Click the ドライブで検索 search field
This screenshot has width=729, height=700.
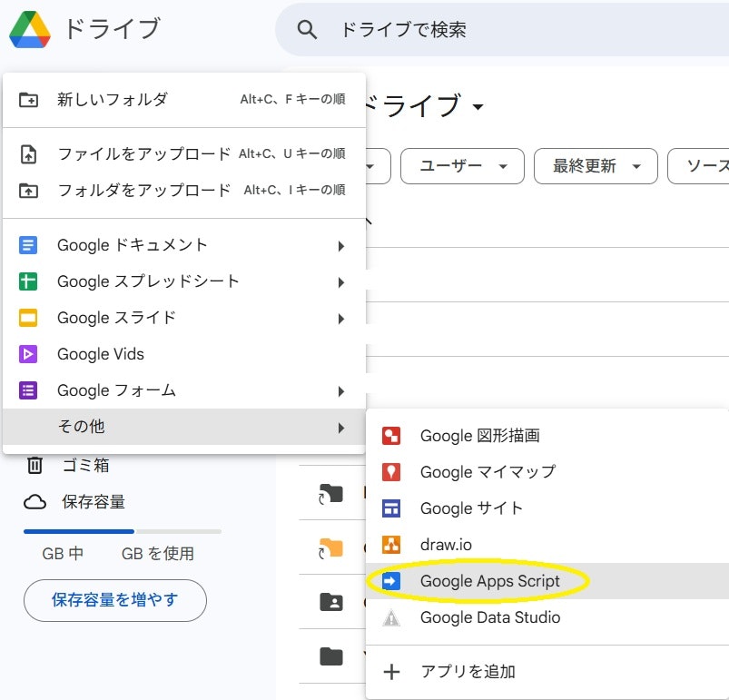[502, 30]
